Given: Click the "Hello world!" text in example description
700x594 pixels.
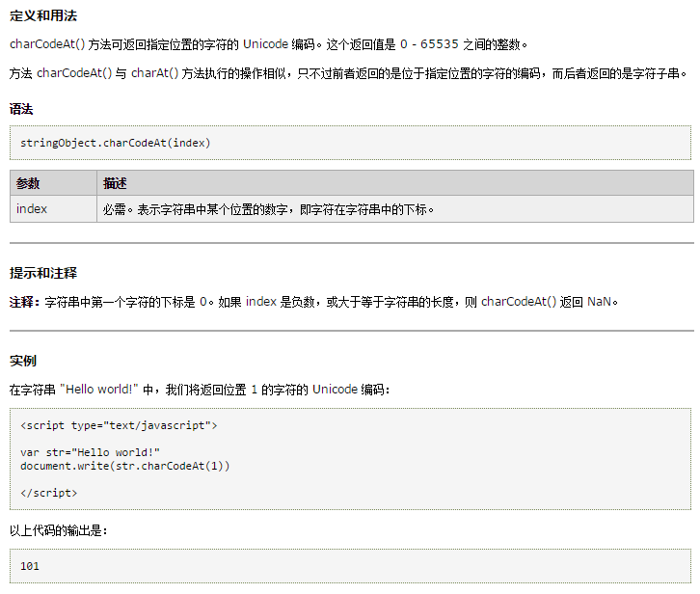Looking at the screenshot, I should (99, 390).
